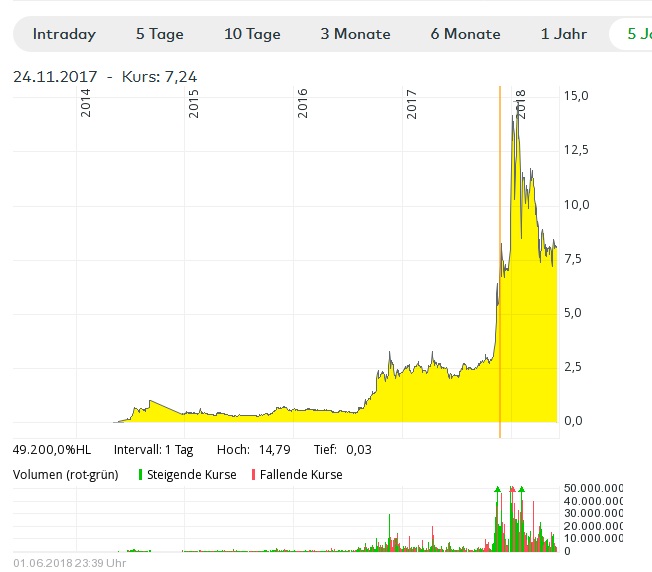Click the 24.11.2017 Kurs header text
This screenshot has height=572, width=652.
click(105, 77)
